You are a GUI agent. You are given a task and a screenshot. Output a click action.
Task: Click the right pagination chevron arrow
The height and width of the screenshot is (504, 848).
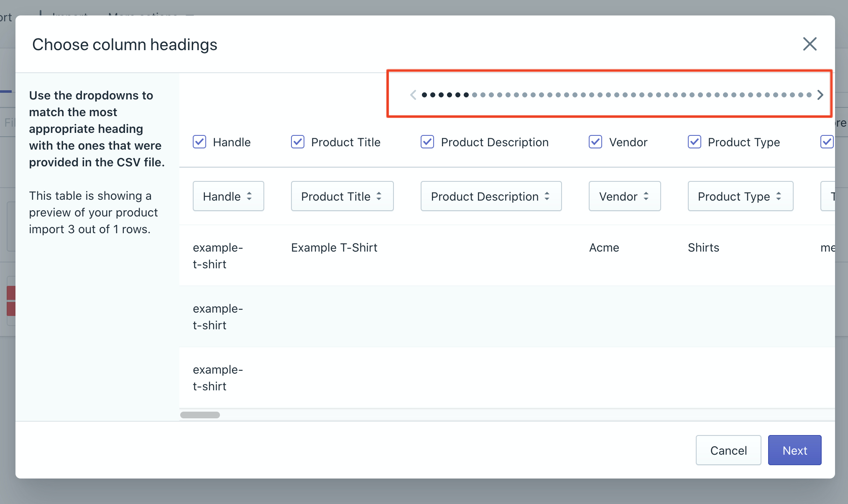click(x=820, y=95)
